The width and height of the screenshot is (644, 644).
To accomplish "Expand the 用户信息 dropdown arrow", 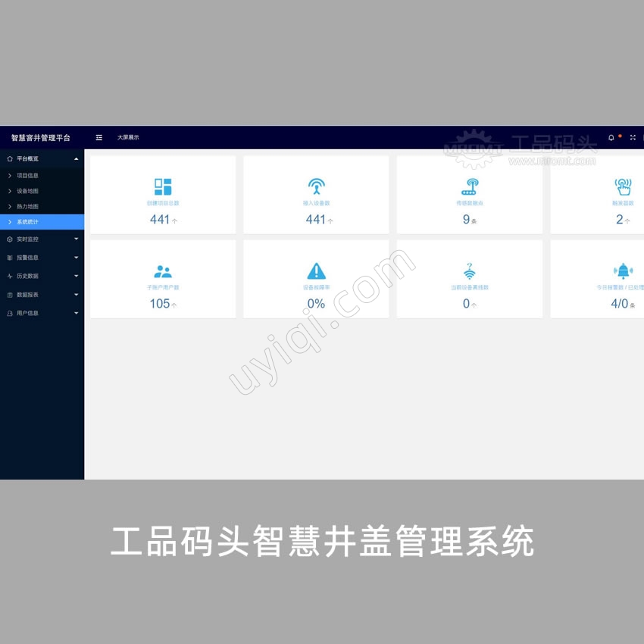I will (76, 313).
